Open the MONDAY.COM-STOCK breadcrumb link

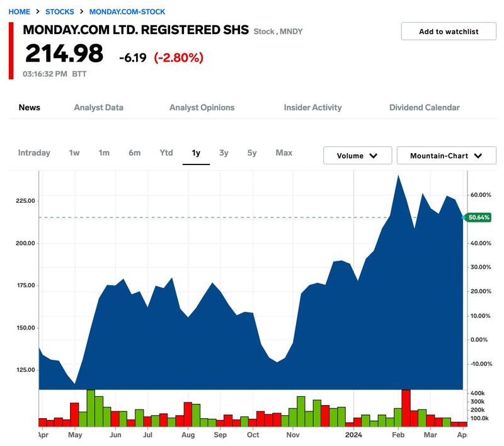127,12
